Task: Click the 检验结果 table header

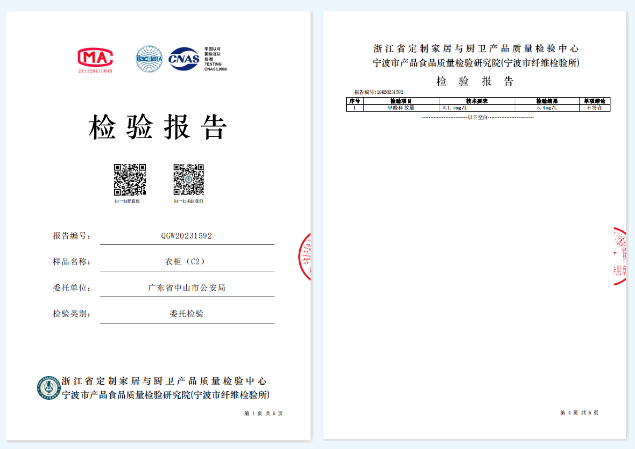Action: 547,101
